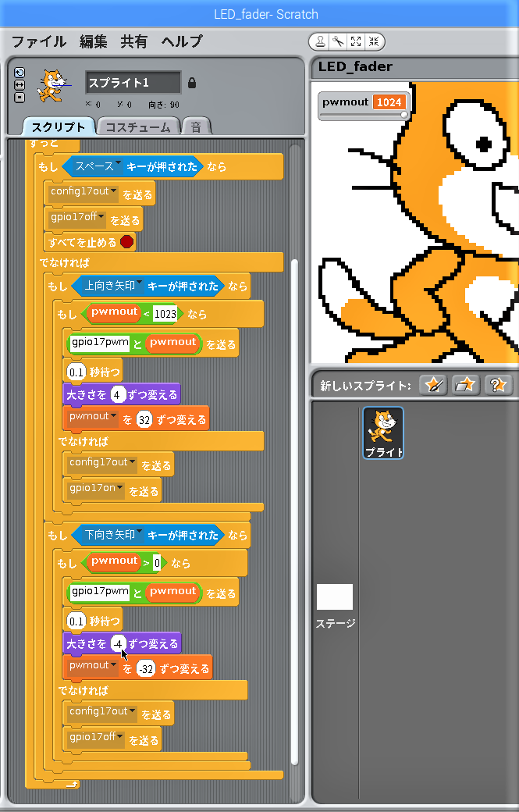Select the scissors delete tool
Screen dimensions: 519x812
coord(338,42)
